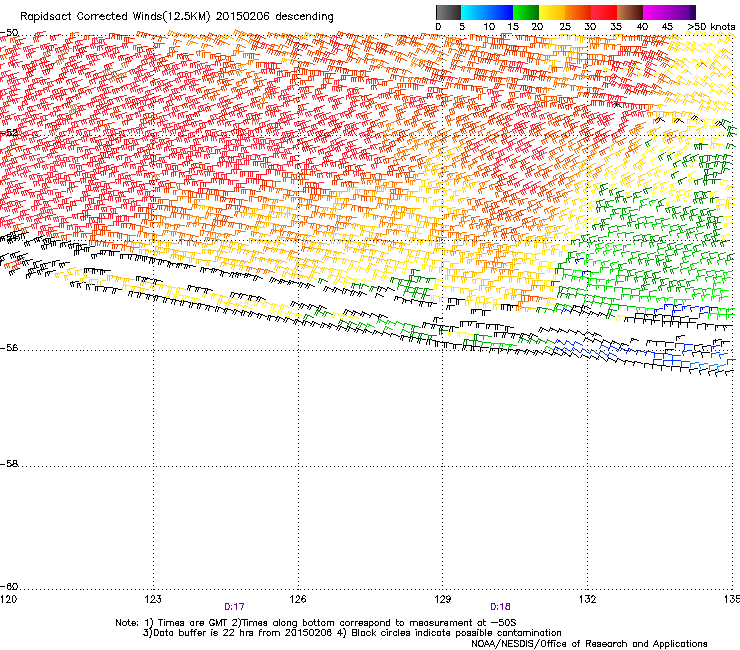This screenshot has height=650, width=740.
Task: Click the NOAA/NESDIS credit text
Action: click(x=589, y=644)
